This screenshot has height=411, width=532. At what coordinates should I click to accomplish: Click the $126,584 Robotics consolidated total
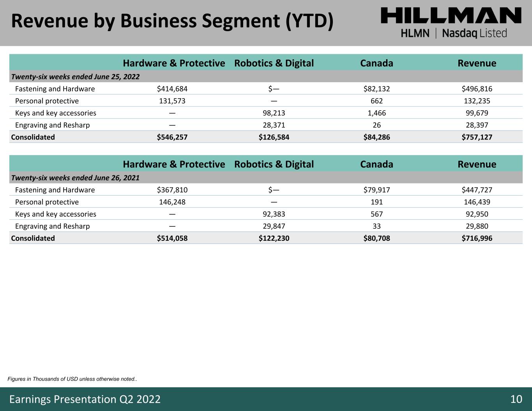point(274,137)
